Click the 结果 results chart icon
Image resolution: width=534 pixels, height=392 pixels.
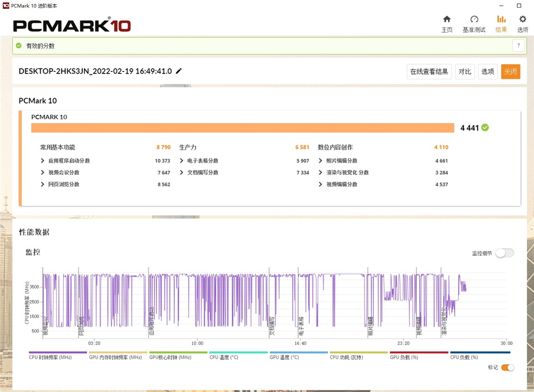501,20
